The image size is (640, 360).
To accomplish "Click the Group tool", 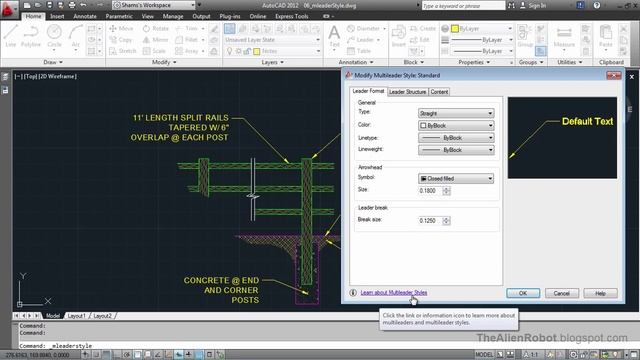I will click(x=525, y=36).
